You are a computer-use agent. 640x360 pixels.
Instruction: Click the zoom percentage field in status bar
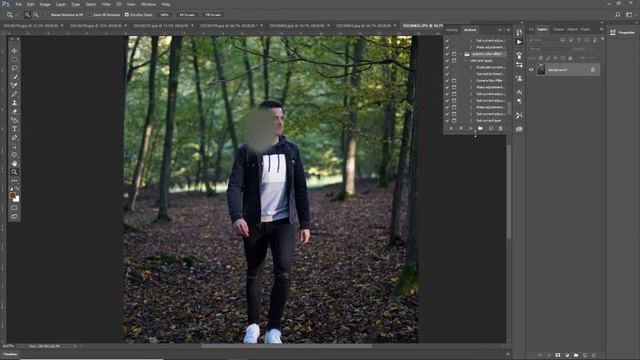8,346
